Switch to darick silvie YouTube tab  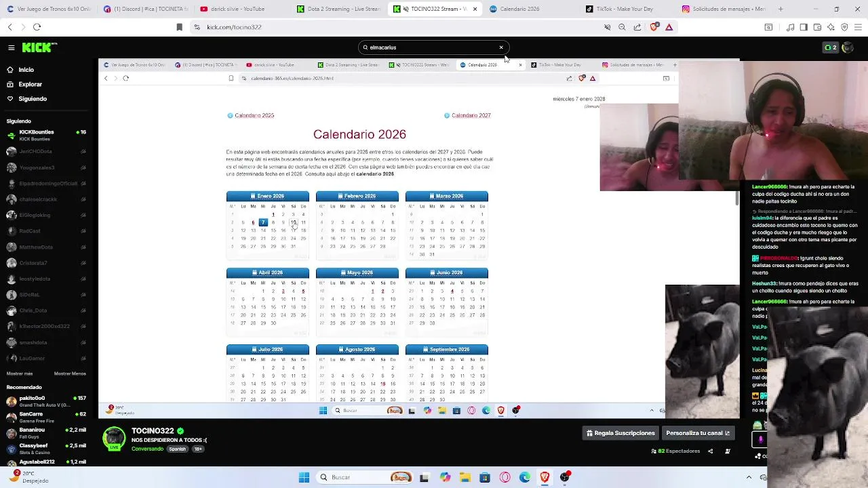point(242,9)
